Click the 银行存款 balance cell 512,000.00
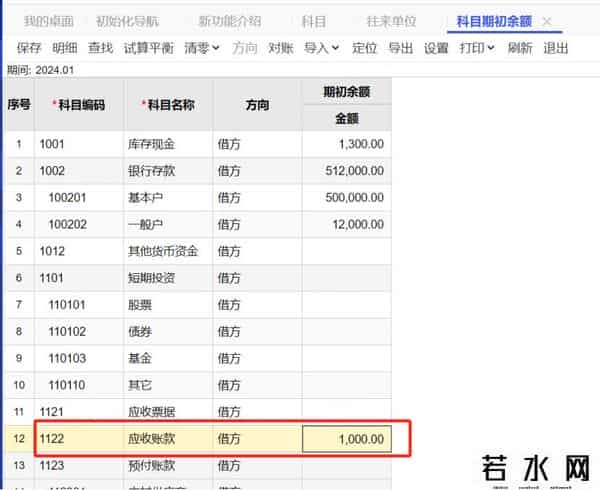This screenshot has width=600, height=490. pos(346,171)
